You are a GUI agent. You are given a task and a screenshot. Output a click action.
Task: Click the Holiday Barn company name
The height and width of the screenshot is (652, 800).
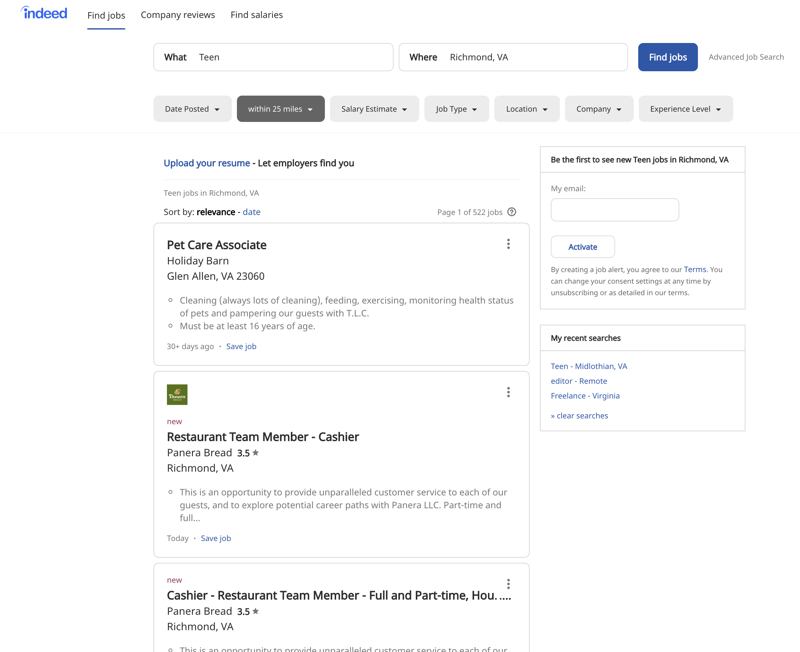(198, 261)
